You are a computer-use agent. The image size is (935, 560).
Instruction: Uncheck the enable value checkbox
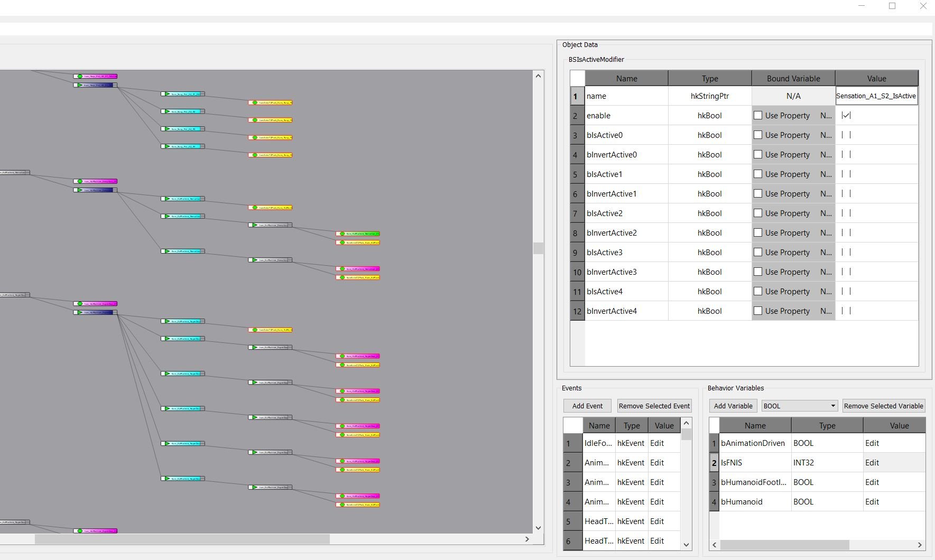846,115
